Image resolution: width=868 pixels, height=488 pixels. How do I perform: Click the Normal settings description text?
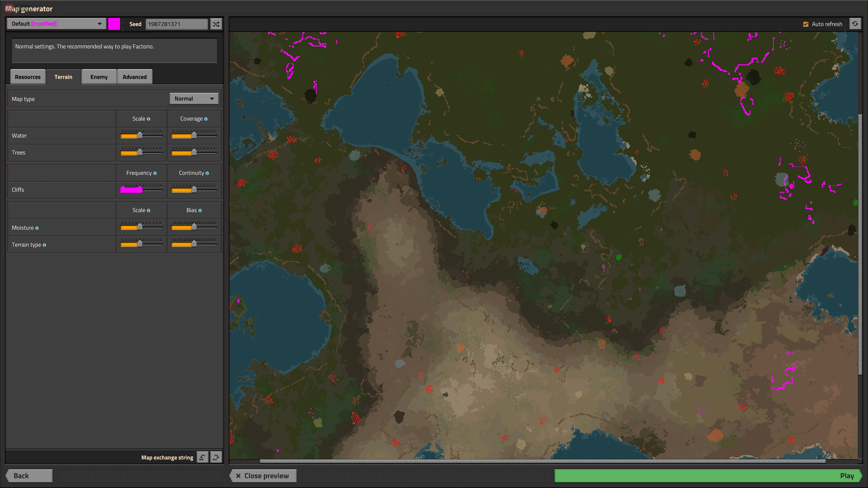[x=84, y=46]
